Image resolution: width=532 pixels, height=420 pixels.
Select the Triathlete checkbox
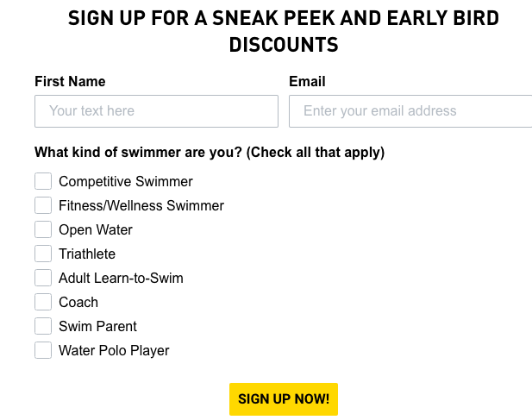43,254
